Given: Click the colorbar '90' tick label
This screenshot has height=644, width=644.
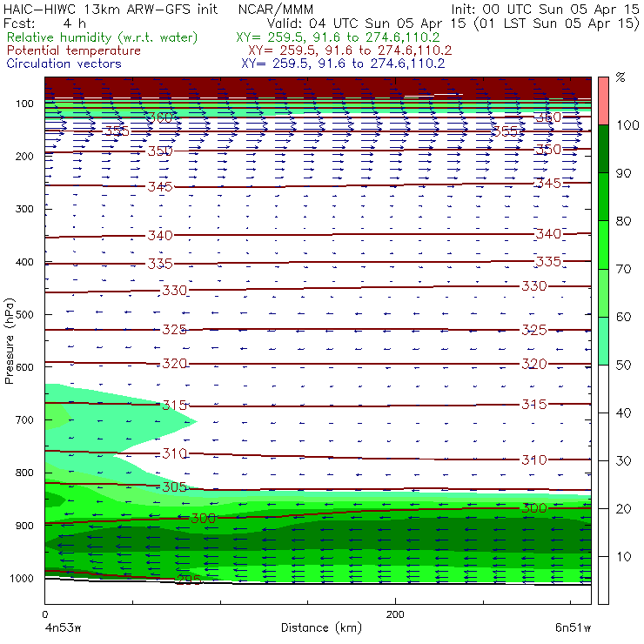Looking at the screenshot, I should (x=623, y=173).
